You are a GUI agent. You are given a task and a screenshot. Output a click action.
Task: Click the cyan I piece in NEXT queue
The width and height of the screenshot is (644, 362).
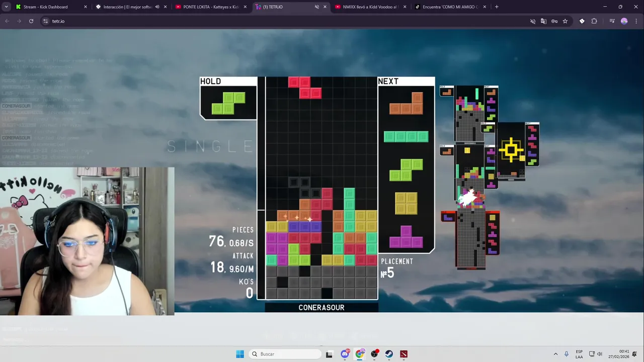pyautogui.click(x=406, y=136)
